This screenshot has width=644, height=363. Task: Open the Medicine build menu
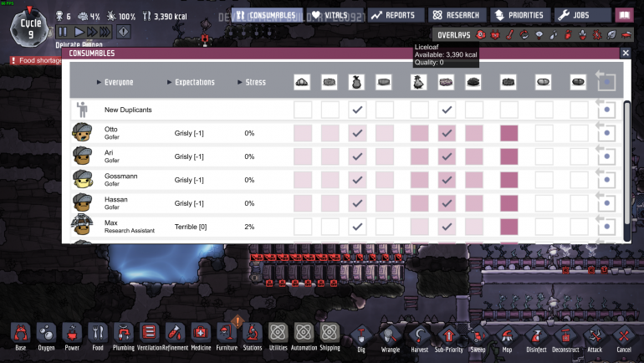201,337
